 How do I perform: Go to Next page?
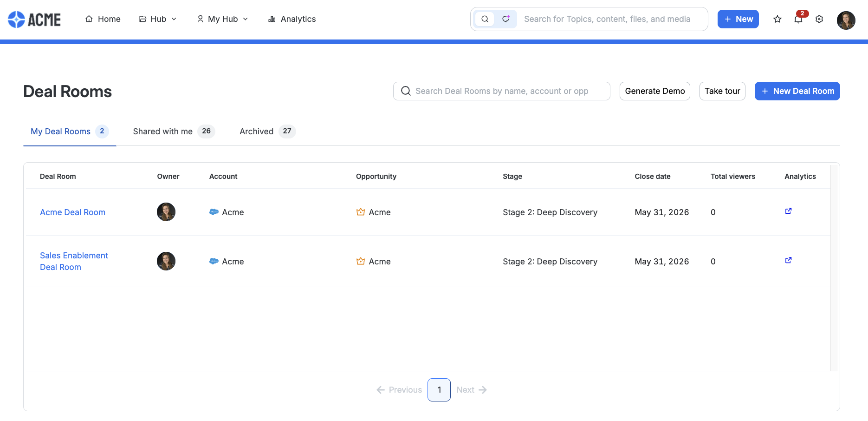[472, 390]
